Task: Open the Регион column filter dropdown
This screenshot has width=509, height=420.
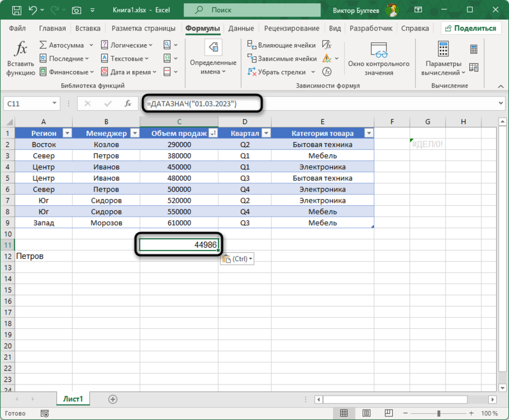Action: click(67, 133)
